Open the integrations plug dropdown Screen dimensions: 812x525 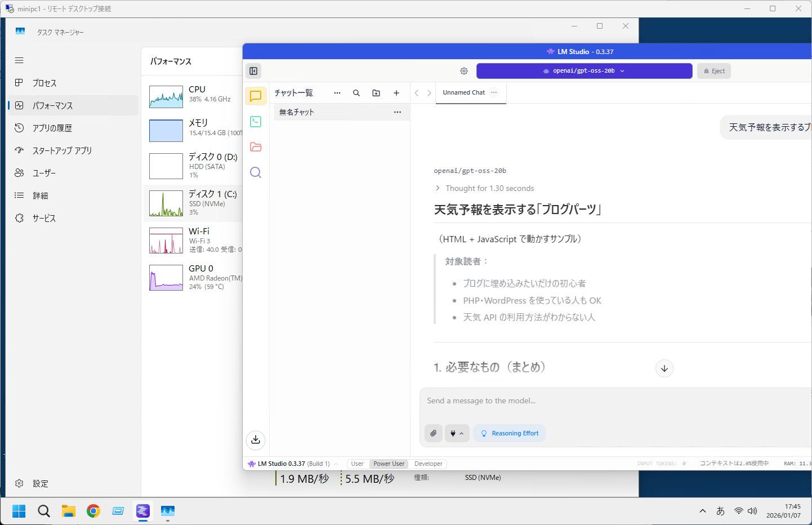click(x=457, y=433)
